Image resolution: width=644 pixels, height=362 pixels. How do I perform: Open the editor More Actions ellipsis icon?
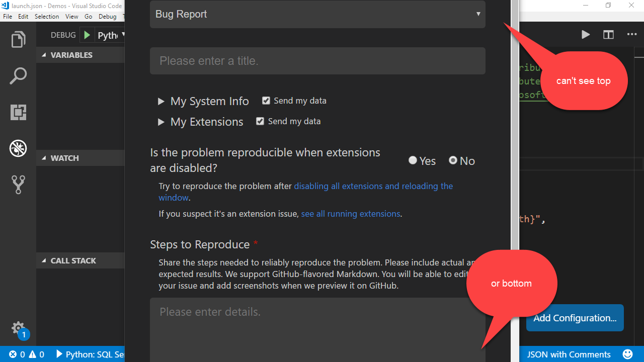point(631,35)
